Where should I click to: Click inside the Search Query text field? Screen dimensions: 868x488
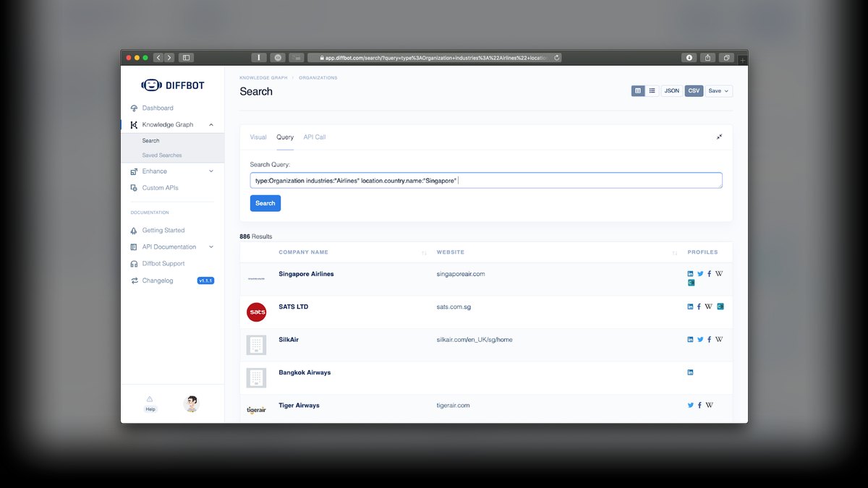tap(486, 180)
